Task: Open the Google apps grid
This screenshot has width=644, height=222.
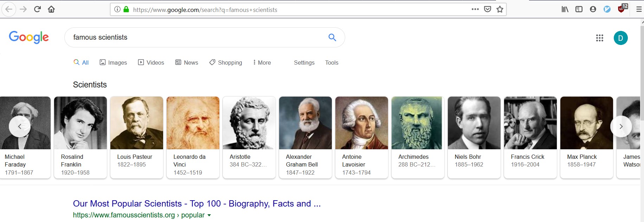Action: click(599, 38)
